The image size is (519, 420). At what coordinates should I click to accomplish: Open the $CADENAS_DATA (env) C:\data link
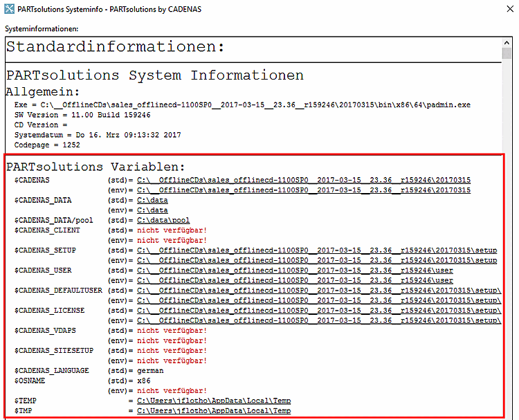pos(152,210)
